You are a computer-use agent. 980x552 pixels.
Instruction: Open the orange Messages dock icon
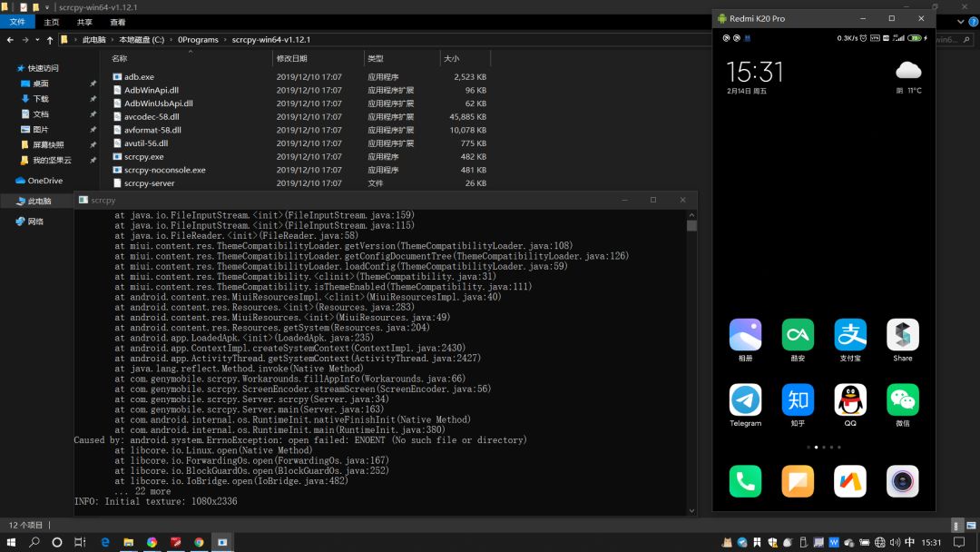coord(798,481)
